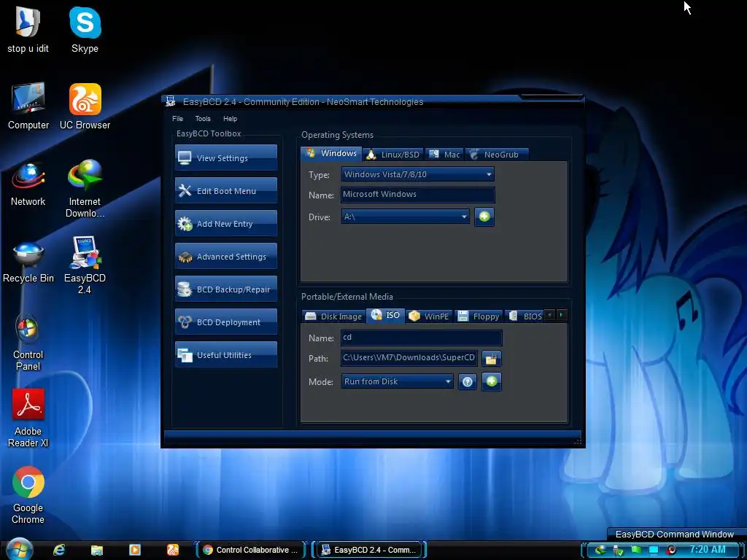Screen dimensions: 747x560
Task: Open View Settings in the toolbox
Action: tap(226, 157)
